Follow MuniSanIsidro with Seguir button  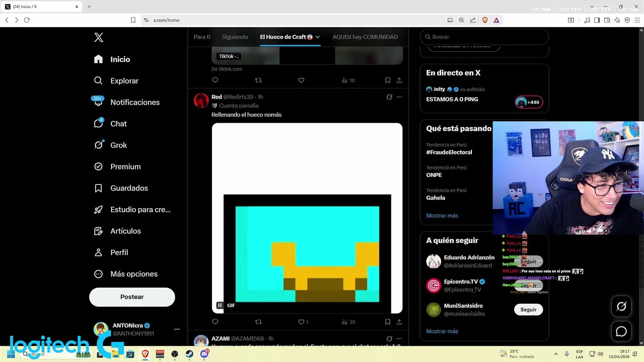(528, 310)
